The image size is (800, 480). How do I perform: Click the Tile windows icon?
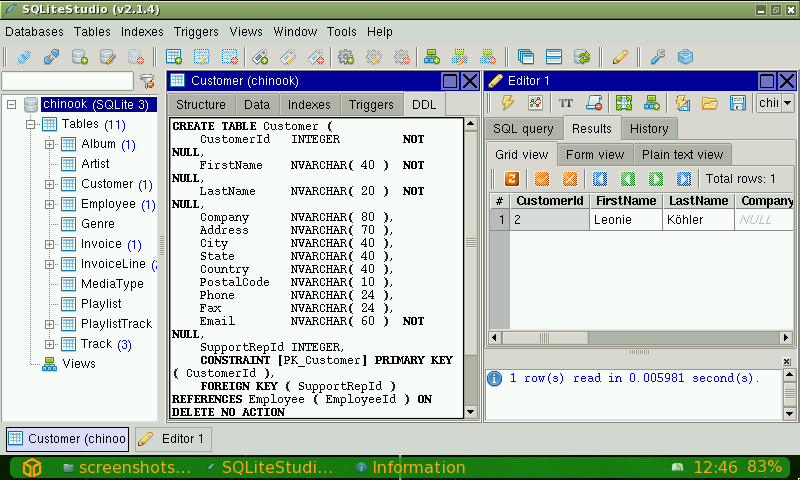click(554, 57)
